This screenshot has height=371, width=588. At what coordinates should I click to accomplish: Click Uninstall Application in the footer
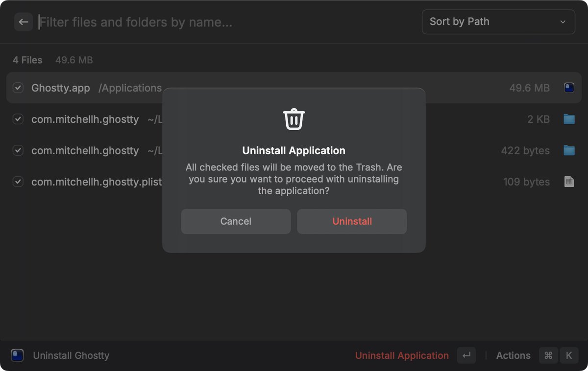[402, 355]
